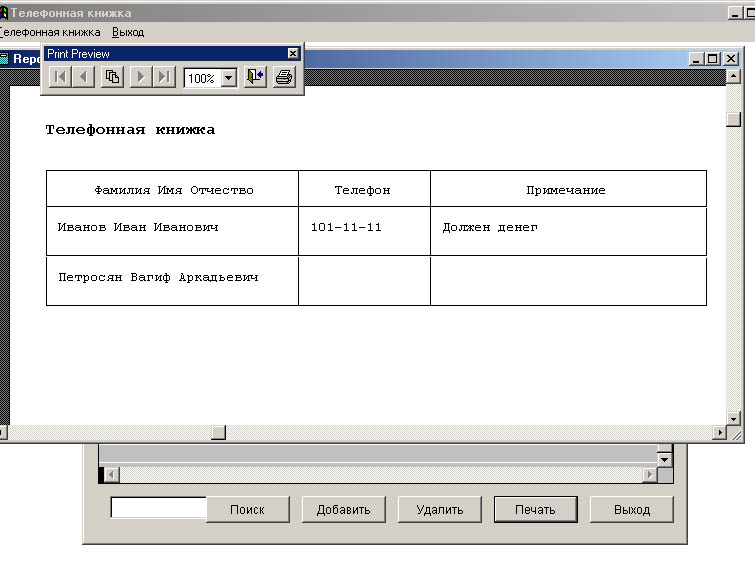Go to first page in Print Preview
The width and height of the screenshot is (755, 566).
(60, 77)
